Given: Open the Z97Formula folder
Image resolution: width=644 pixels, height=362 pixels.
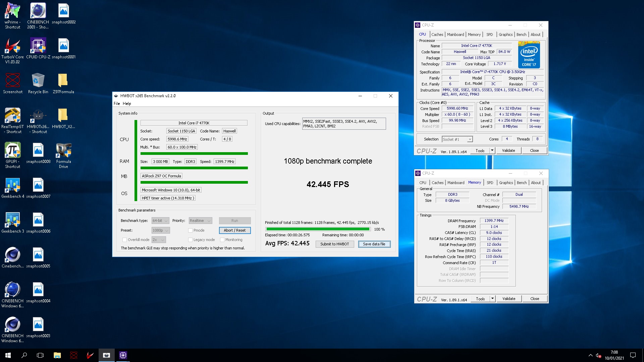Looking at the screenshot, I should [63, 83].
